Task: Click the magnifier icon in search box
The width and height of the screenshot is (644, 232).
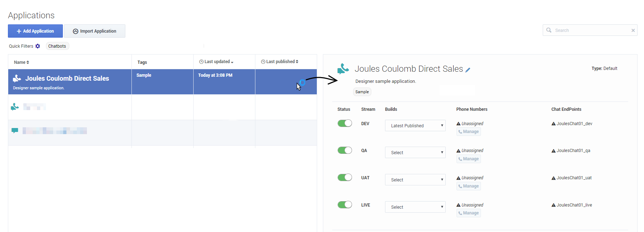Action: click(549, 30)
